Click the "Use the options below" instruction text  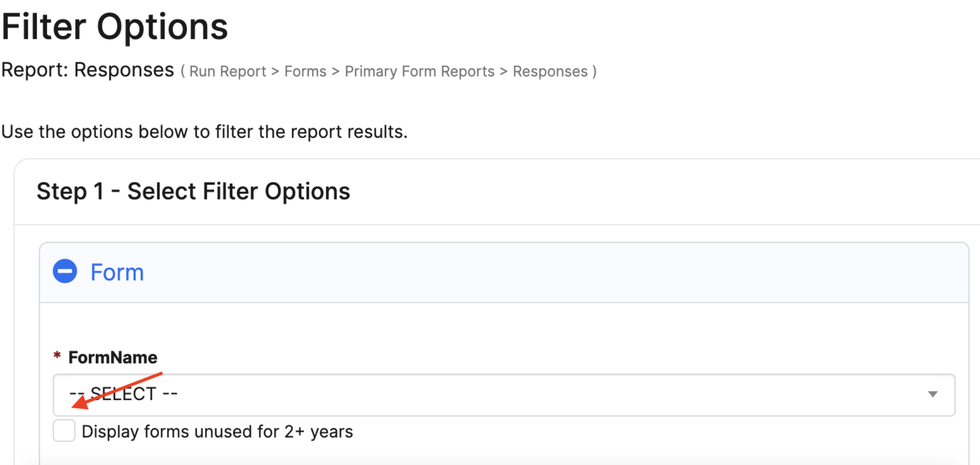[204, 132]
